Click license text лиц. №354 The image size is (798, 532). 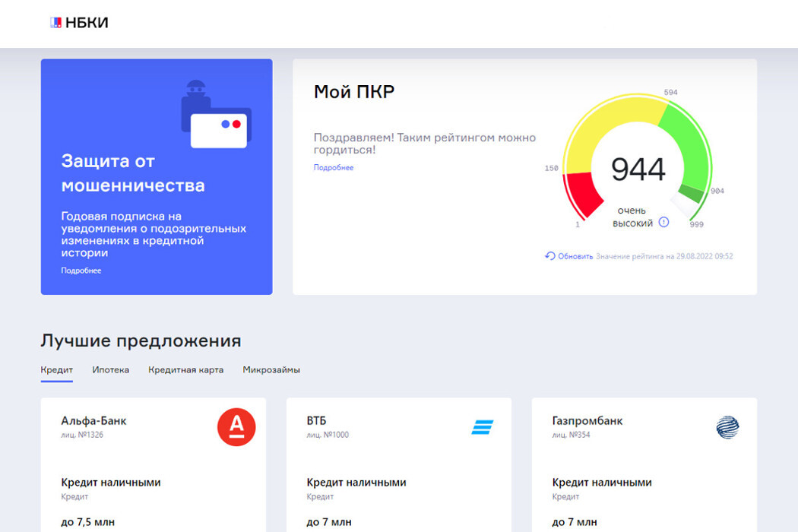pos(571,435)
